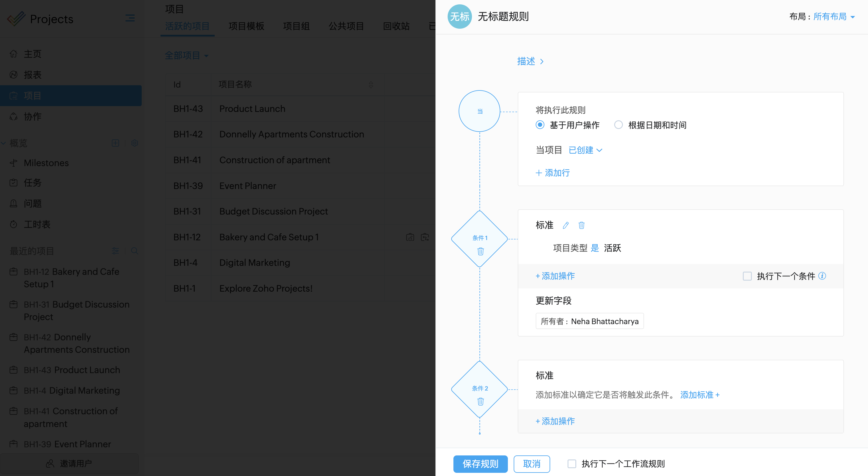Click 取消 button
868x476 pixels.
(x=531, y=464)
